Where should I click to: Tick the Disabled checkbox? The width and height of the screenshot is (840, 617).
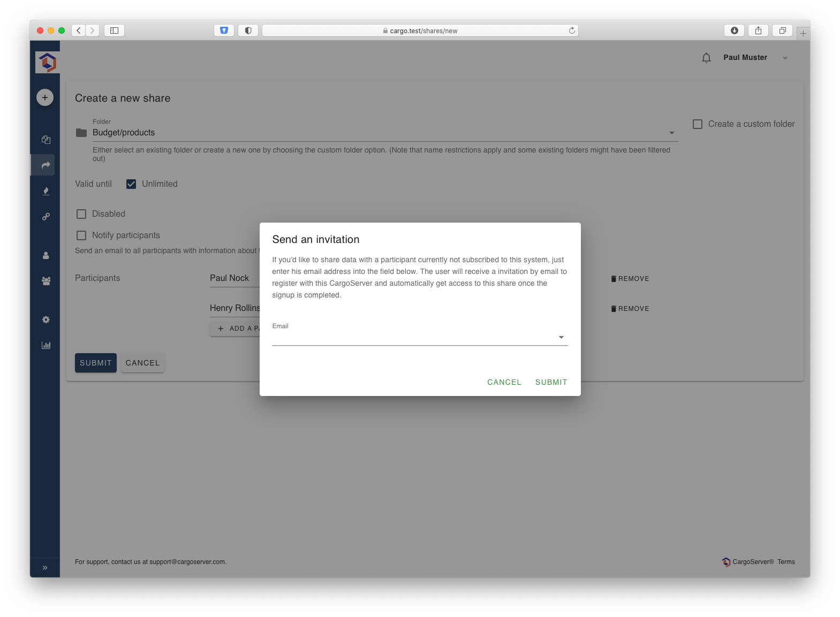pos(81,214)
